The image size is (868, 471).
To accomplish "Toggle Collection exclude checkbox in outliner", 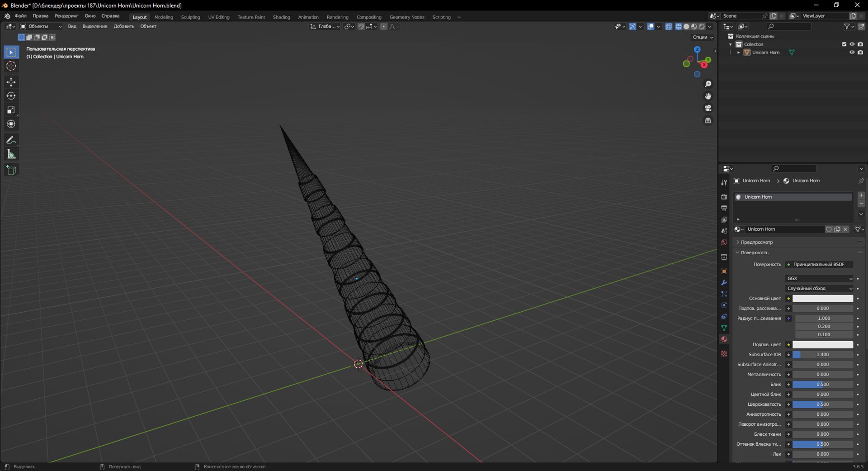I will pos(844,44).
